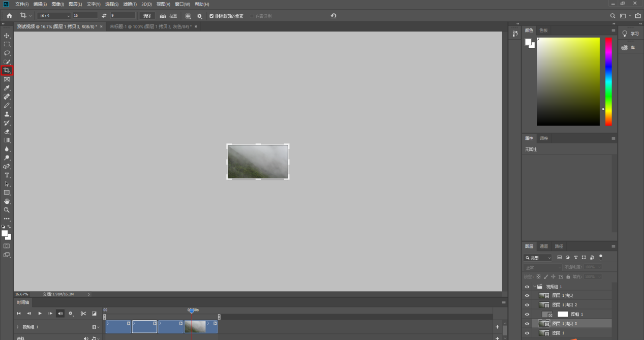Select the Move tool in toolbar
Image resolution: width=644 pixels, height=340 pixels.
7,36
